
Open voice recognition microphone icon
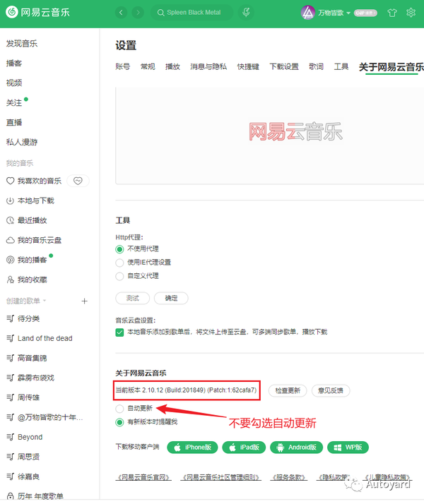coord(246,13)
